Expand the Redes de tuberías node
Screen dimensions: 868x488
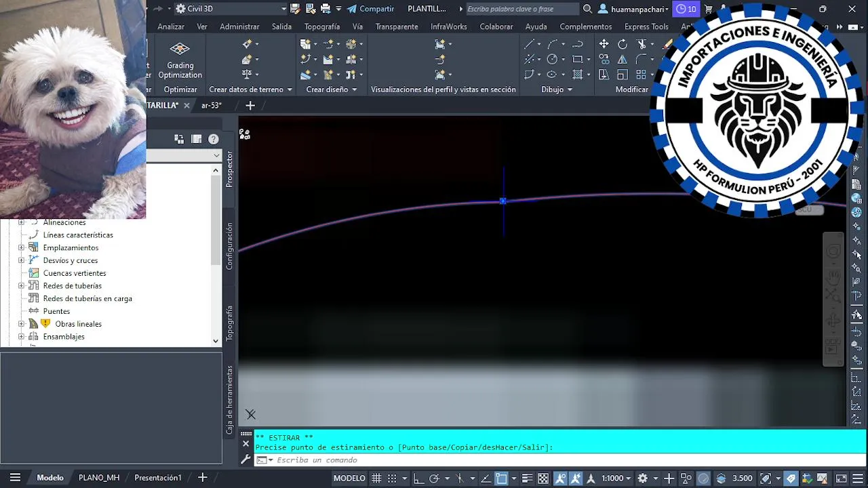point(21,285)
